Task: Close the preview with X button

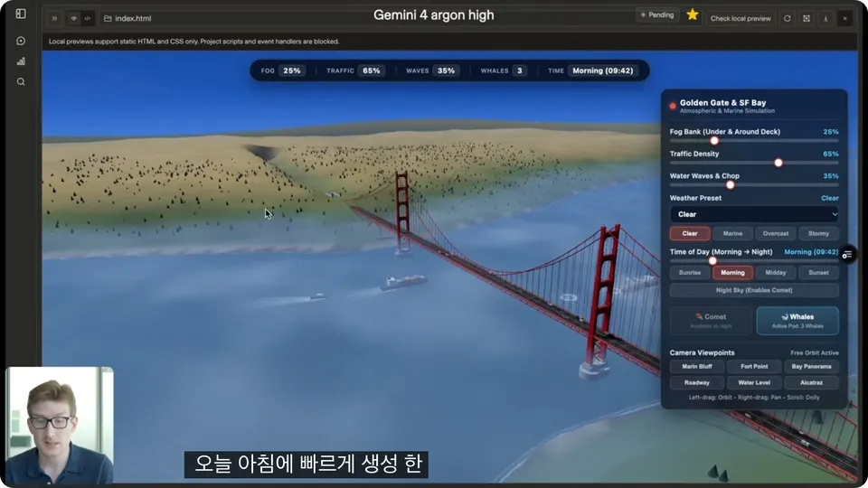Action: (x=844, y=18)
